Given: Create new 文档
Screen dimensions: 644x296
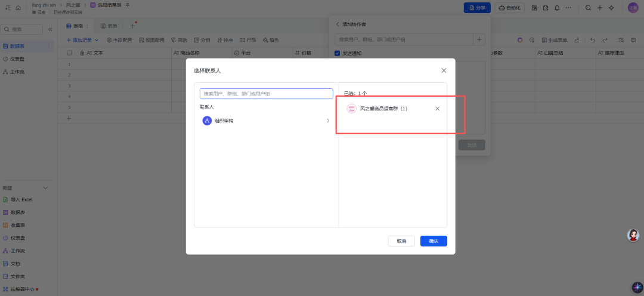Looking at the screenshot, I should point(16,264).
